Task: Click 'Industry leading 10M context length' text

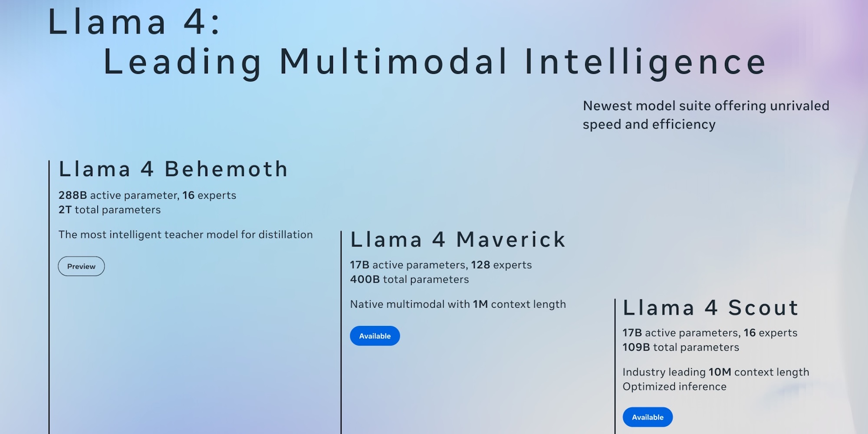Action: point(716,372)
